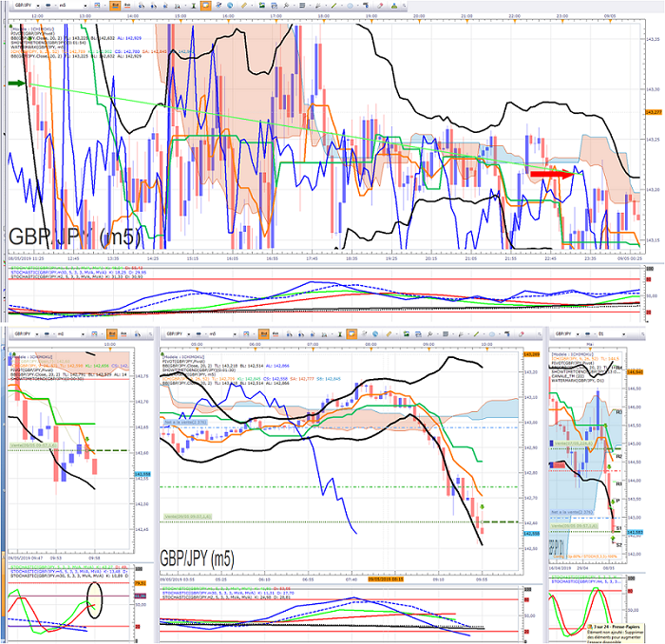Click the vertical I-beam cursor icon in top toolbar

pyautogui.click(x=194, y=6)
